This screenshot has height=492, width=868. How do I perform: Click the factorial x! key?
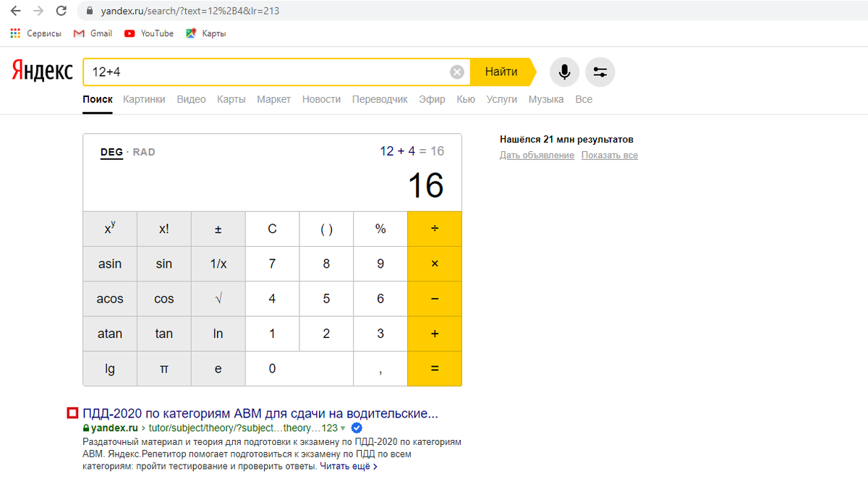164,229
